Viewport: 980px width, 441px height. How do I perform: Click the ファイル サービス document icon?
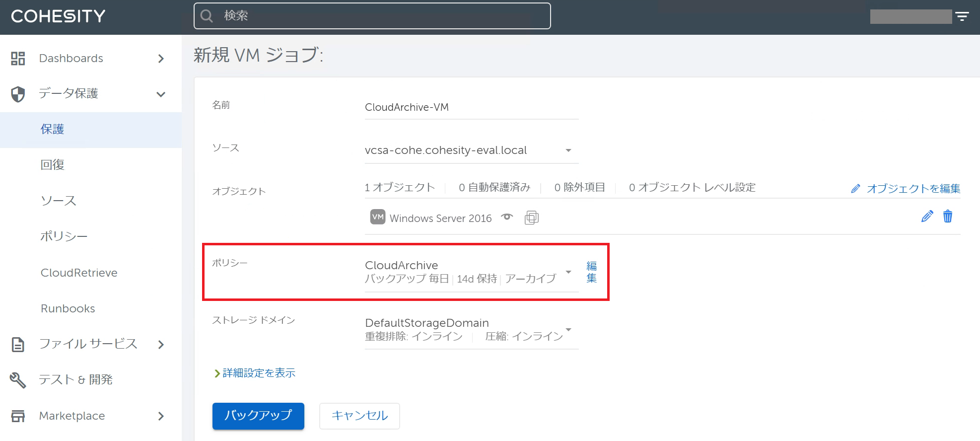pos(18,344)
